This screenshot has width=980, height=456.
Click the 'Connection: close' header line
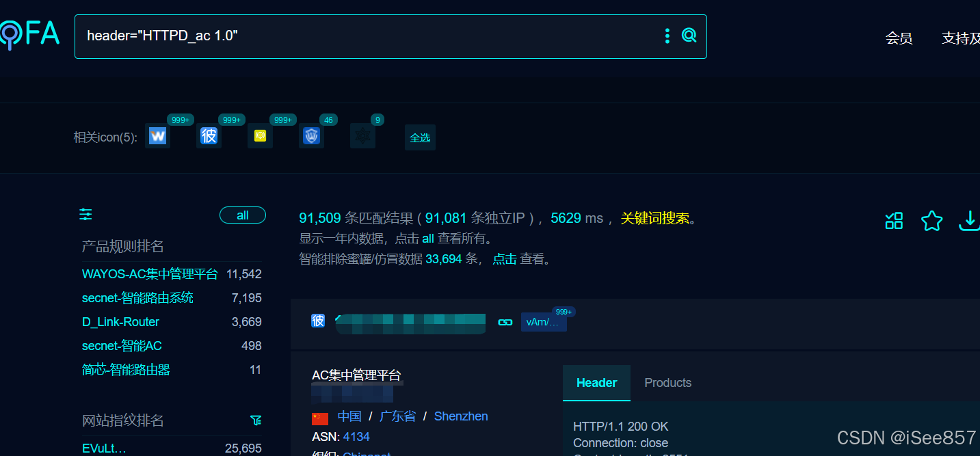tap(621, 443)
